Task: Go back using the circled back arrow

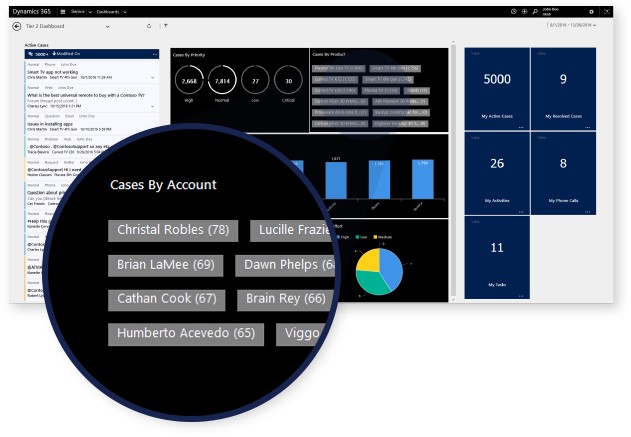Action: [x=17, y=26]
